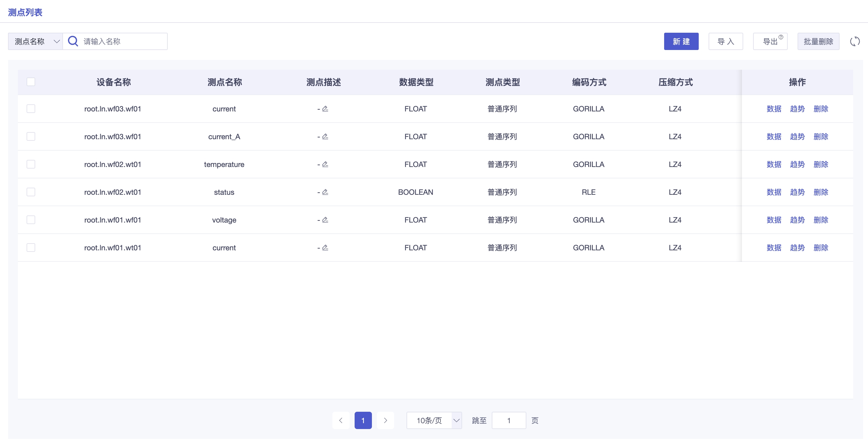Check the current_A row checkbox
Screen dimensions: 868x442
click(31, 136)
